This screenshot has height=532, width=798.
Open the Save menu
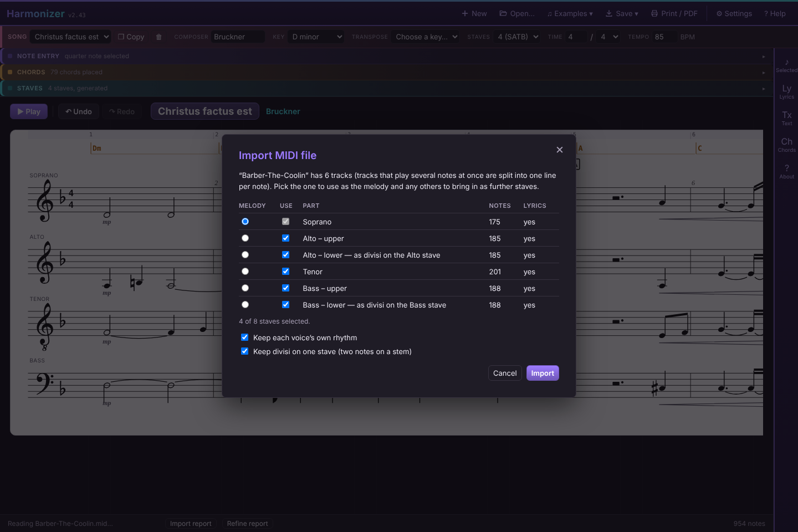coord(622,13)
